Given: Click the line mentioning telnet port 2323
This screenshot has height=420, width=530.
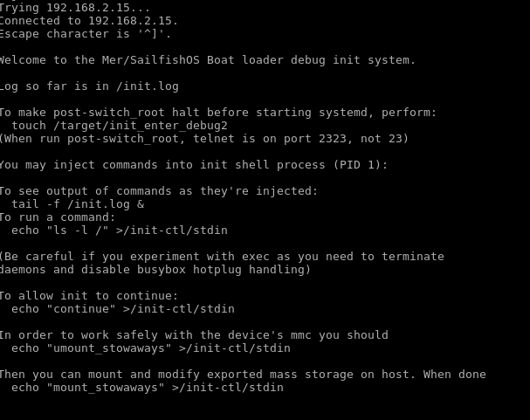Looking at the screenshot, I should click(x=203, y=138).
